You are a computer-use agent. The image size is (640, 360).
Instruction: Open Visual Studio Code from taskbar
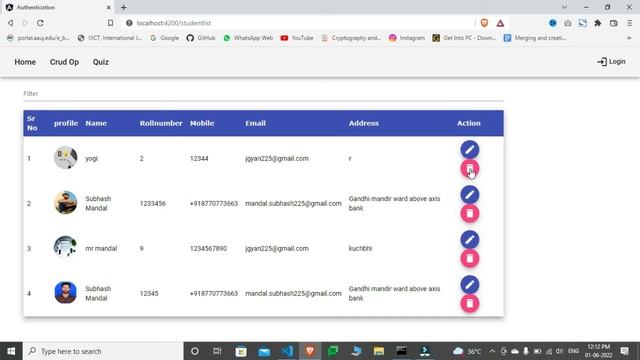click(x=287, y=351)
